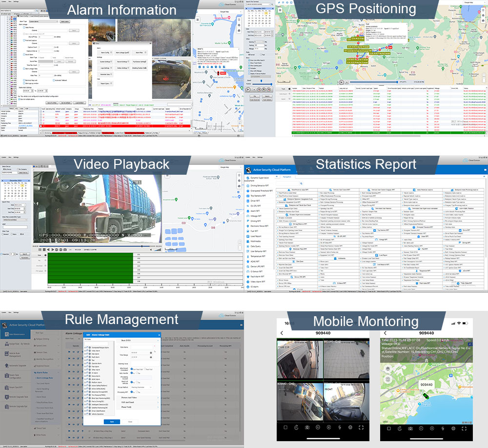Open the Settings menu in the Video Playback window

click(16, 157)
